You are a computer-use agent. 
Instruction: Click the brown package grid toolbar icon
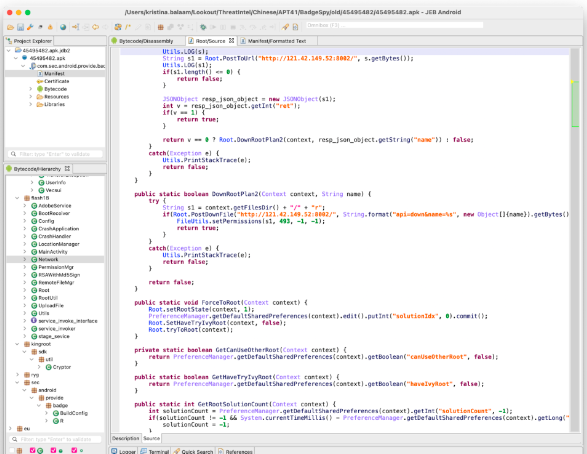click(161, 27)
